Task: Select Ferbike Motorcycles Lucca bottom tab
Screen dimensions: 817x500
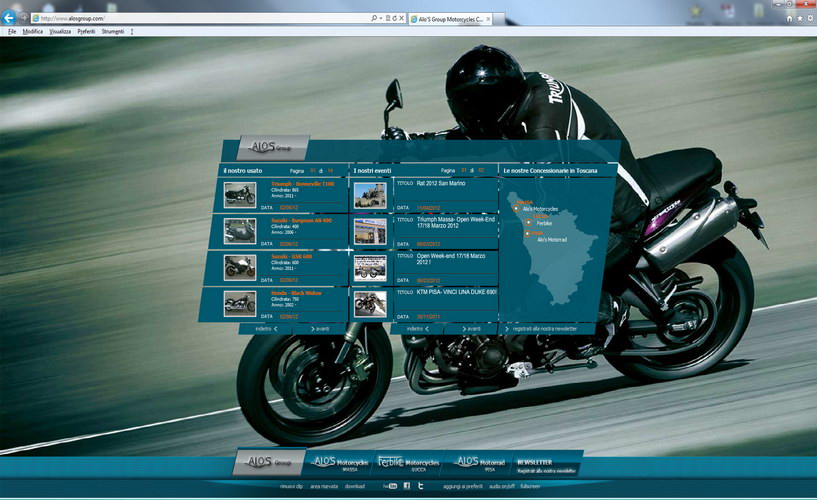Action: (x=408, y=463)
